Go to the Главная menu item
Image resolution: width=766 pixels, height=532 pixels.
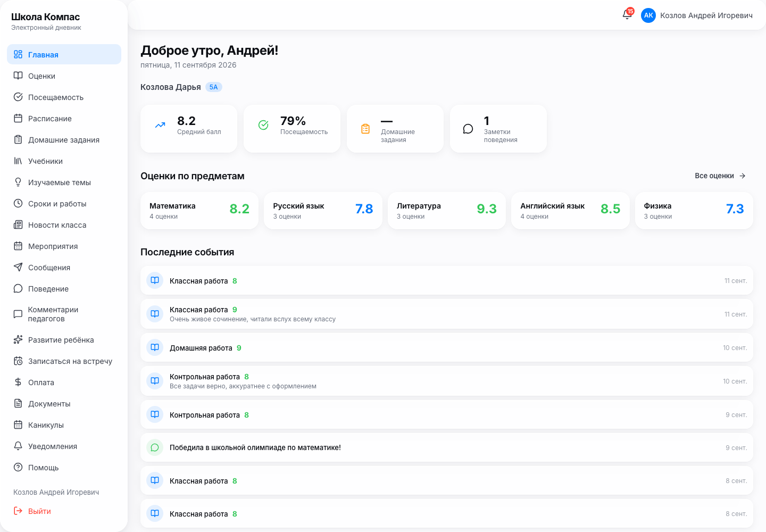pyautogui.click(x=64, y=54)
